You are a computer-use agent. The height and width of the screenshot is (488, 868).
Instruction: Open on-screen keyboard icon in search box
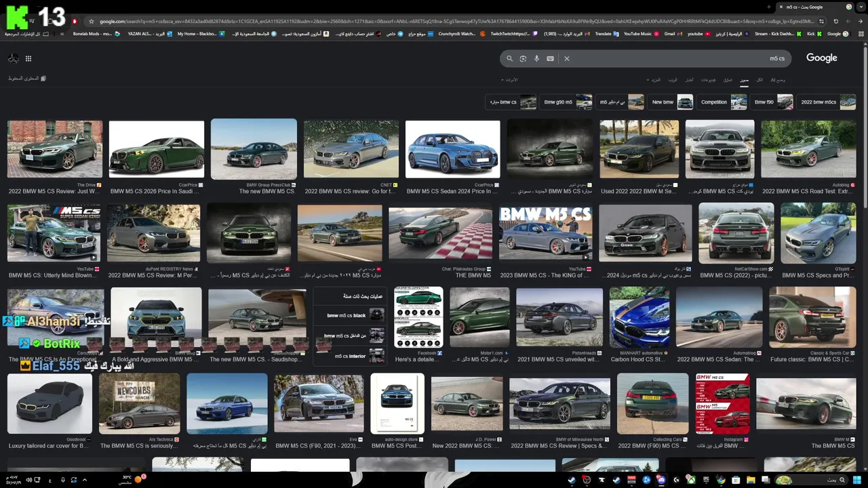click(550, 59)
